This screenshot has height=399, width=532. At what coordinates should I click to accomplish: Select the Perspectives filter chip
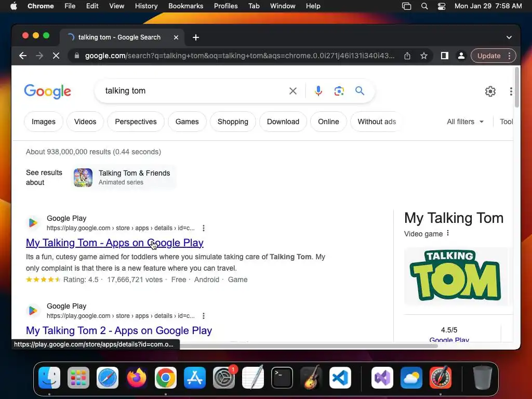tap(136, 122)
